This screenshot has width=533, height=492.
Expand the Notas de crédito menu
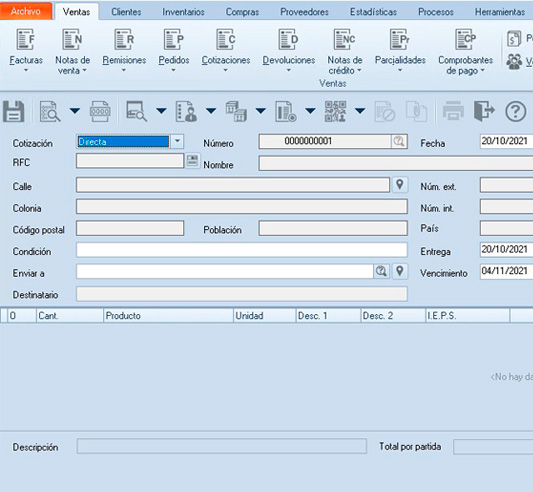click(344, 51)
